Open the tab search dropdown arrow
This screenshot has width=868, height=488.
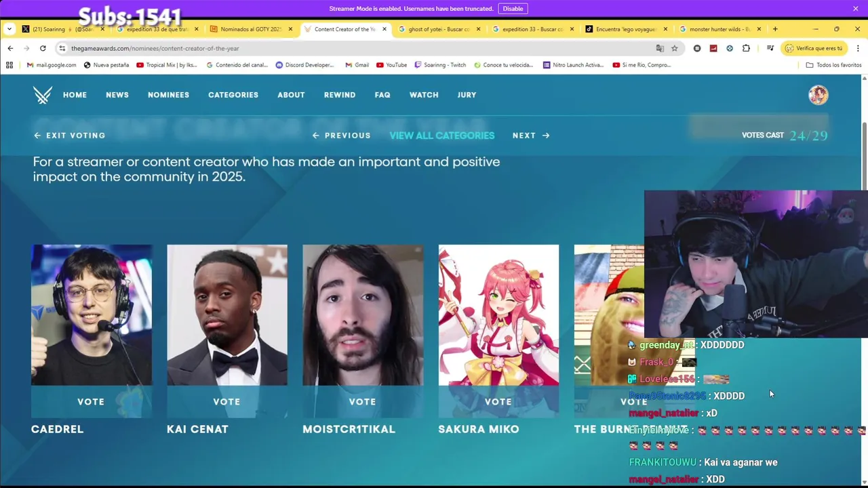coord(9,29)
